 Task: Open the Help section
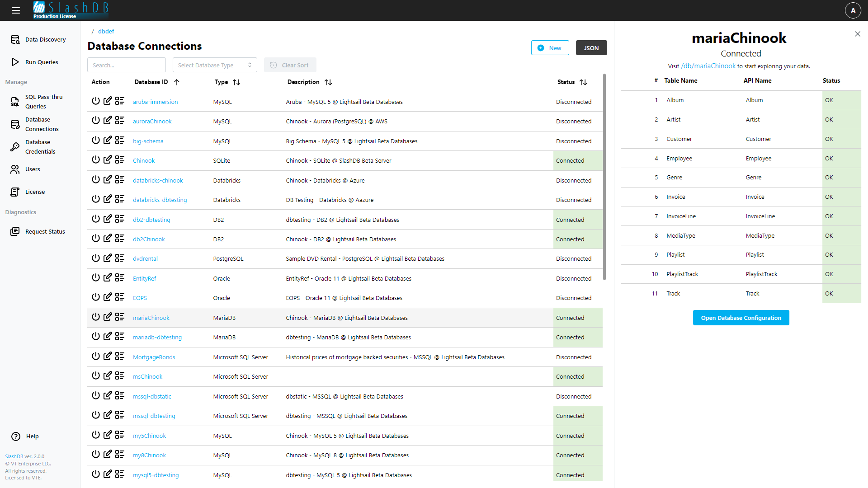pos(25,436)
